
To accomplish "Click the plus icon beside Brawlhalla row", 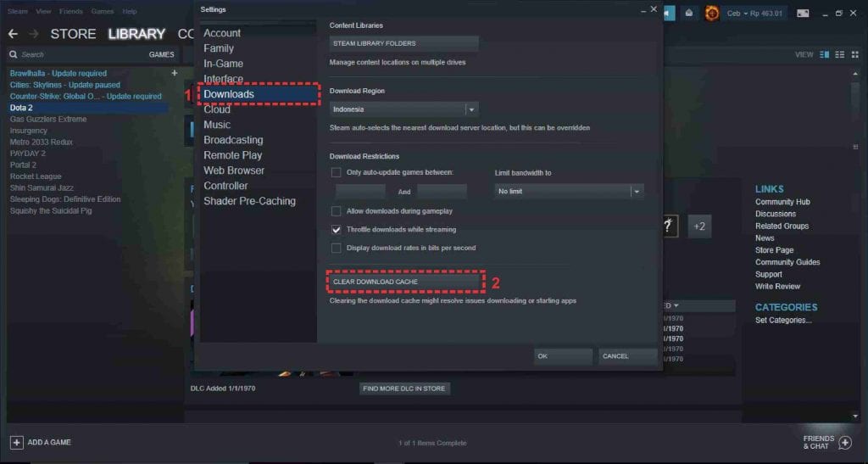I will click(x=175, y=73).
